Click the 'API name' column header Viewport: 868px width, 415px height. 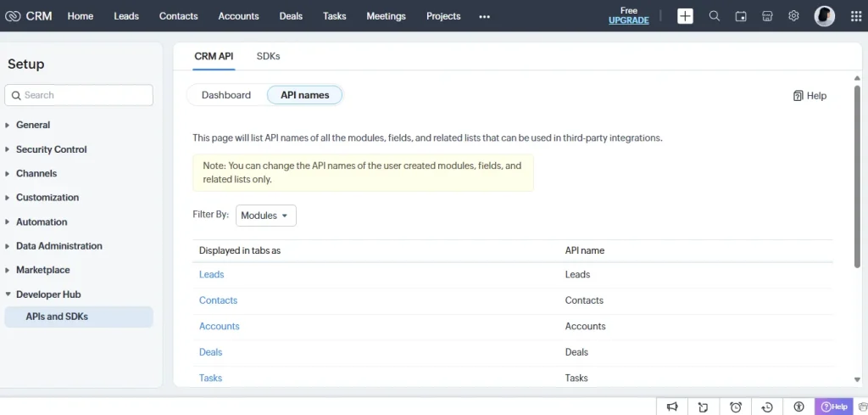585,250
